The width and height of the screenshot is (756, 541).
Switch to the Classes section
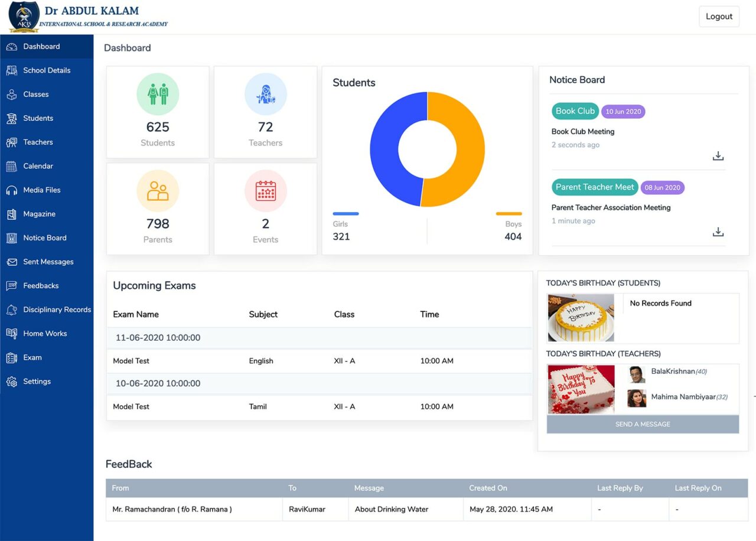tap(36, 94)
